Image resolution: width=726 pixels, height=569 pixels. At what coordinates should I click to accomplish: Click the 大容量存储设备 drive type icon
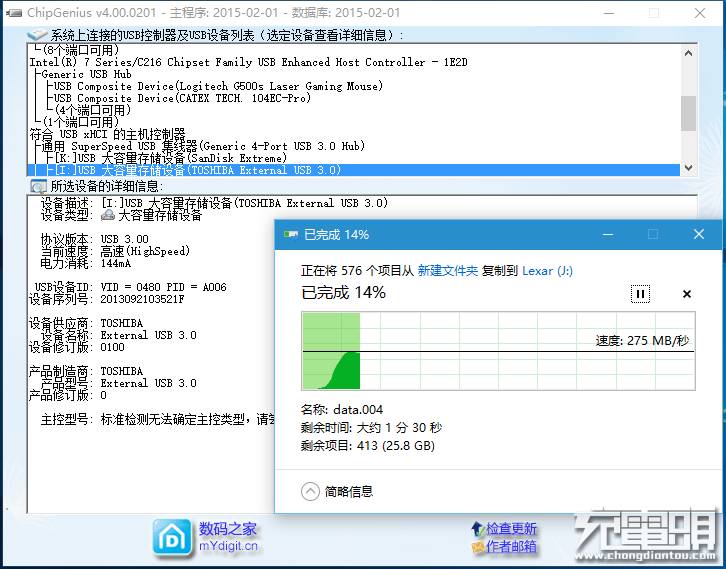click(107, 215)
